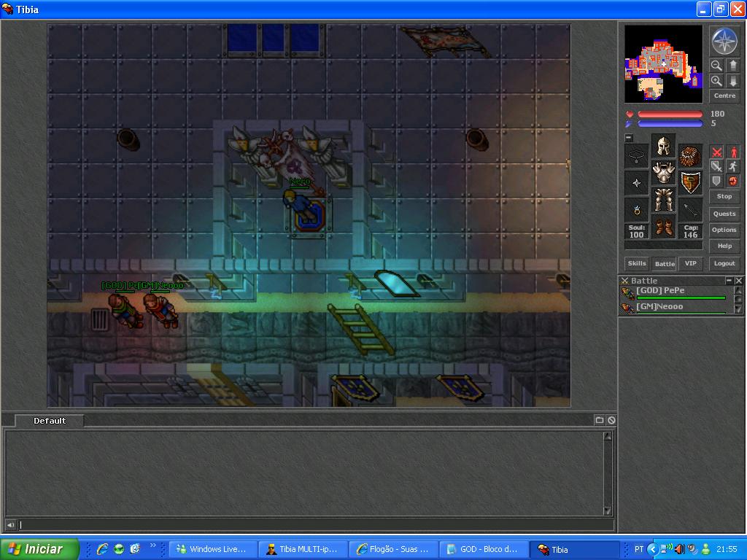The height and width of the screenshot is (560, 747).
Task: Toggle the VIP list window
Action: click(690, 263)
